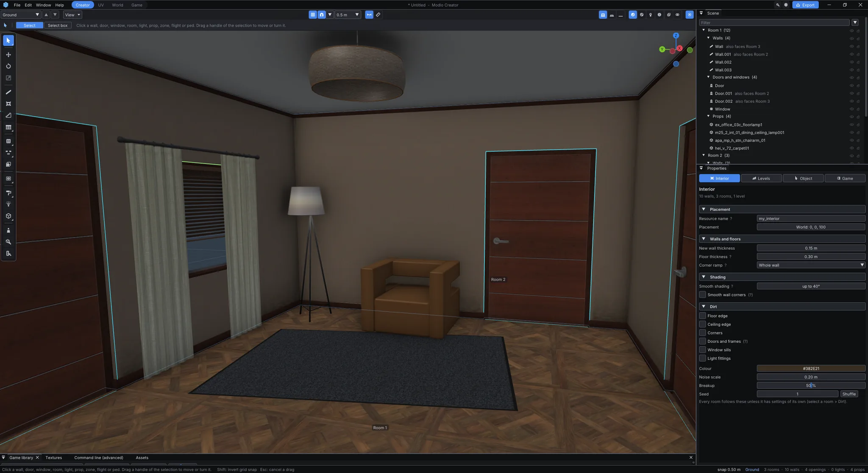Toggle the dimensions display icon
Image resolution: width=868 pixels, height=473 pixels.
point(369,15)
